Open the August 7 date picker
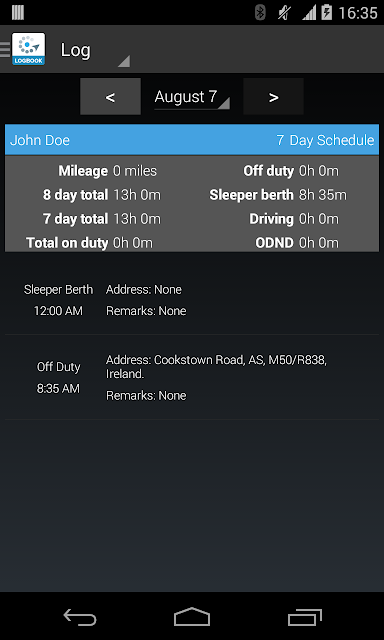The image size is (384, 640). (x=192, y=98)
